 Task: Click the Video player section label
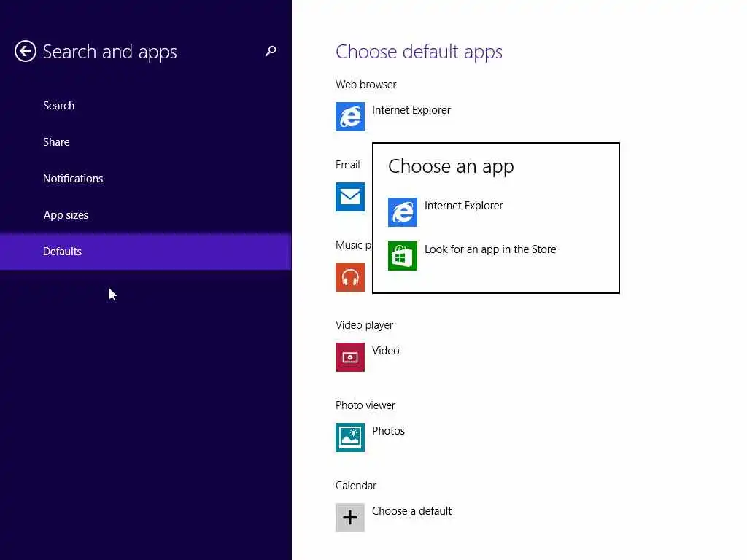pyautogui.click(x=364, y=325)
